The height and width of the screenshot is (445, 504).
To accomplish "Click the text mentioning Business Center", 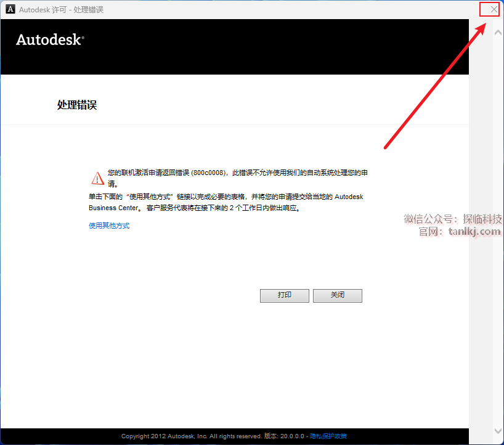I will [x=226, y=202].
